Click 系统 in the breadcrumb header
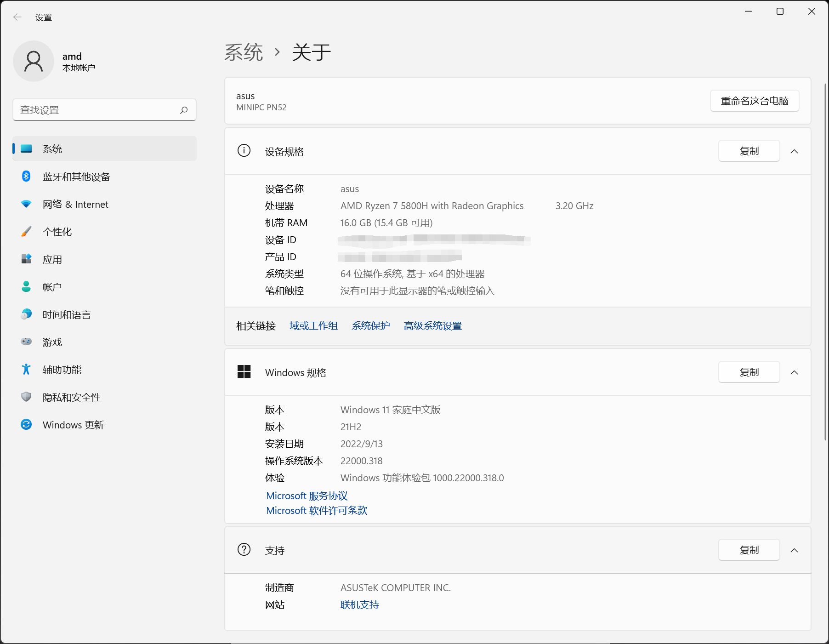 (244, 52)
